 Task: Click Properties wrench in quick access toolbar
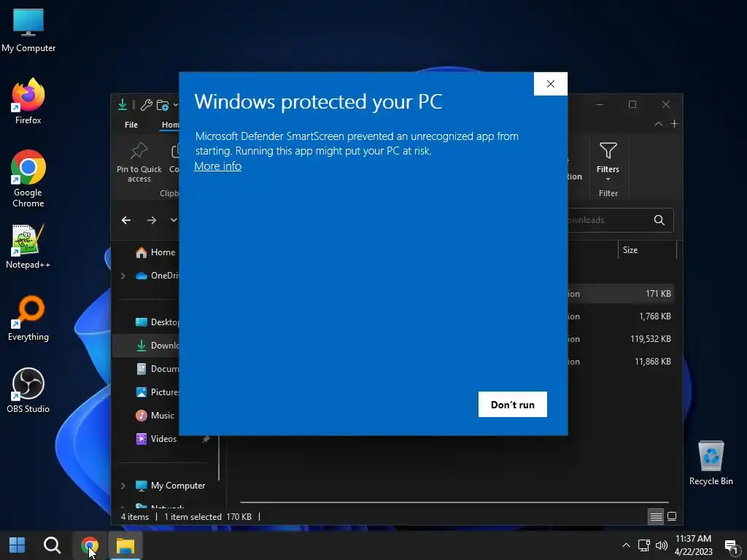pyautogui.click(x=146, y=105)
